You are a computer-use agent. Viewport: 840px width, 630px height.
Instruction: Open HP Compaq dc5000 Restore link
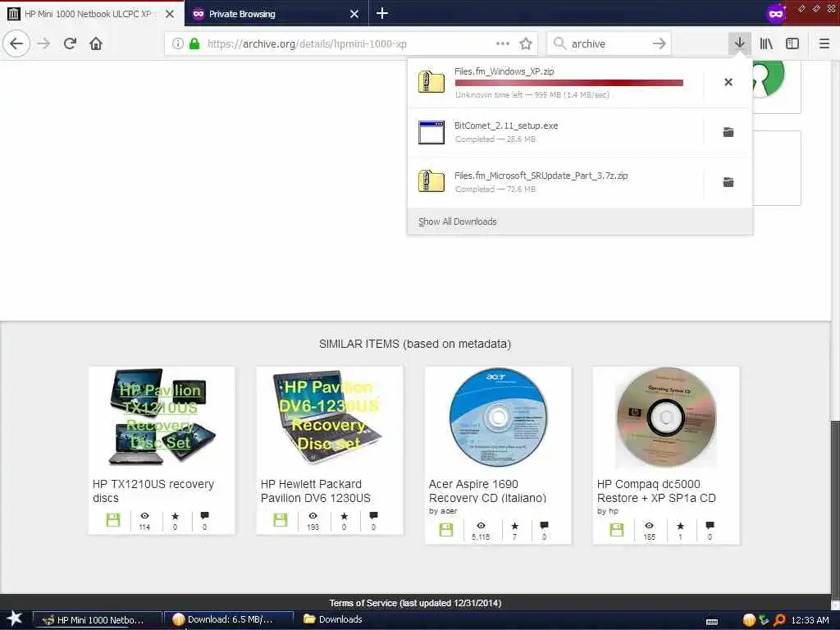(x=656, y=491)
